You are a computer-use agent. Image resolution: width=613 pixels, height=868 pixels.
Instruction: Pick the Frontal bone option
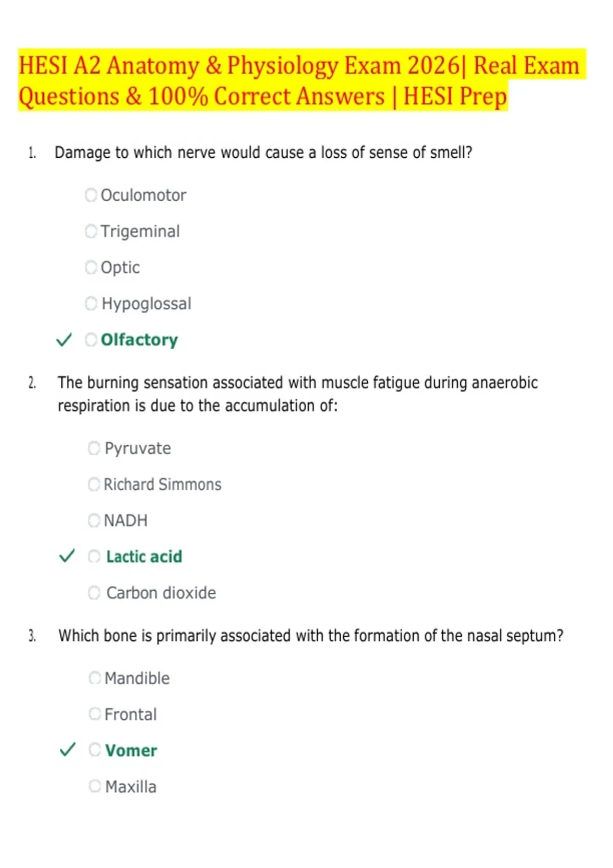click(x=95, y=714)
